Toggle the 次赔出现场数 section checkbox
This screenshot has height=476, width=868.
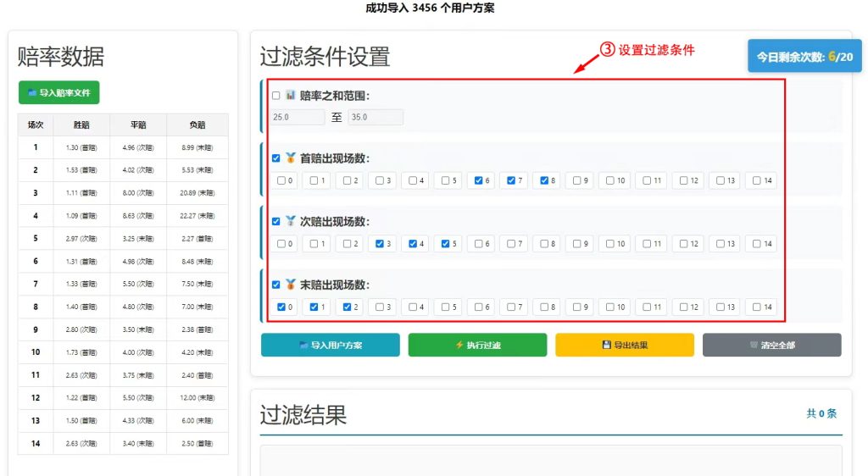[276, 222]
